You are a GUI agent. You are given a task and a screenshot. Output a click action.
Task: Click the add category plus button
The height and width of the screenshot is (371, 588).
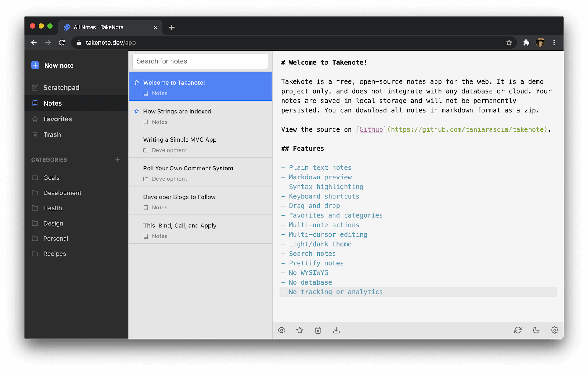pyautogui.click(x=118, y=159)
